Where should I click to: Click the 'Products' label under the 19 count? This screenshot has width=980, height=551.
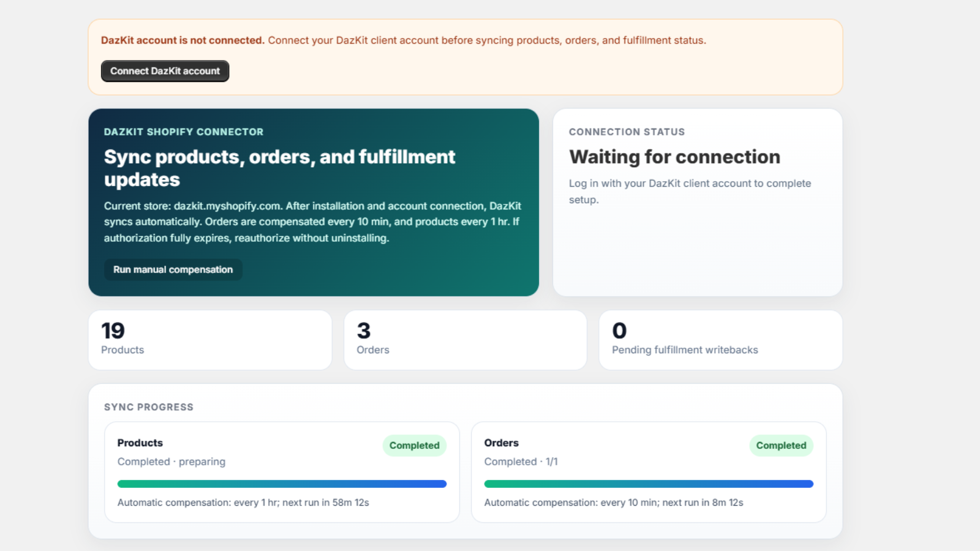pyautogui.click(x=123, y=350)
